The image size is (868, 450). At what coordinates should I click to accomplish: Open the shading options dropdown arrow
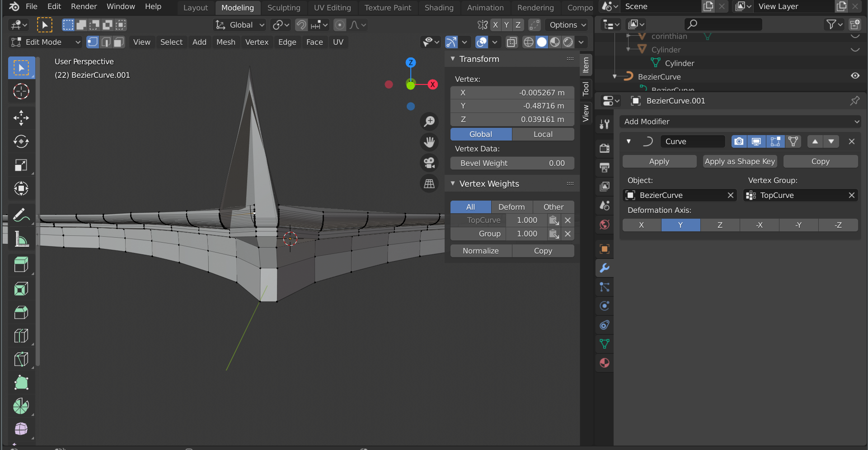581,42
